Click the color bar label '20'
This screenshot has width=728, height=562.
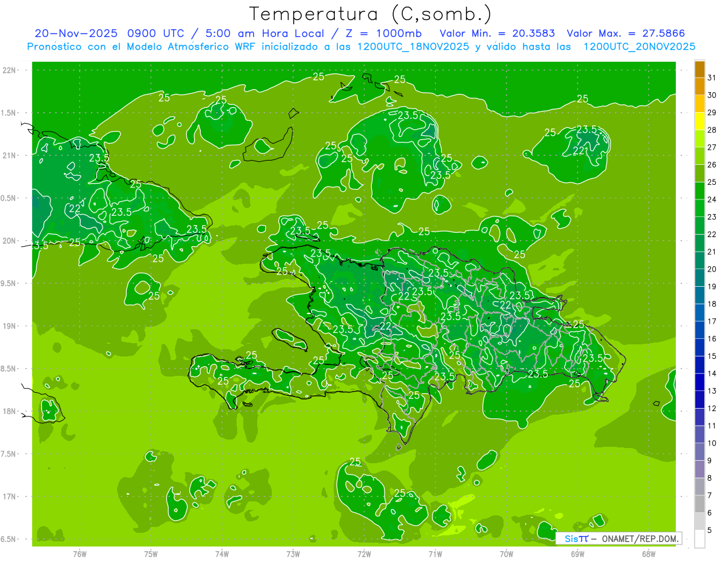click(712, 269)
